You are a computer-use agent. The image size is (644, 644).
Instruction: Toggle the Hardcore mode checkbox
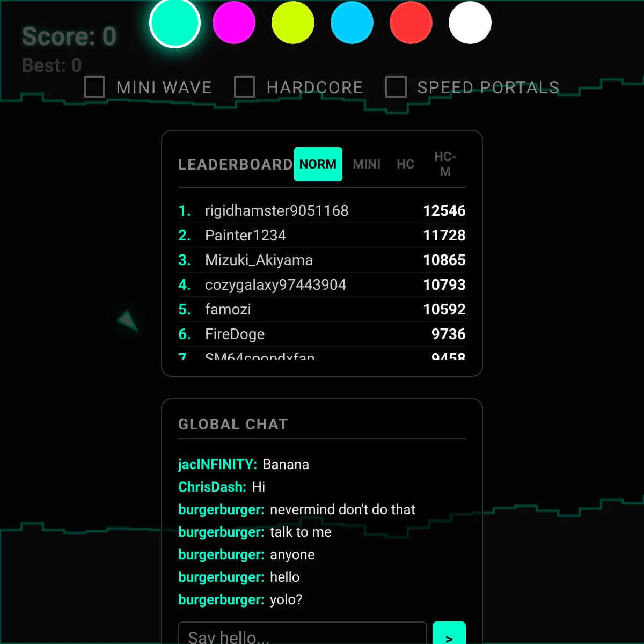pyautogui.click(x=245, y=87)
